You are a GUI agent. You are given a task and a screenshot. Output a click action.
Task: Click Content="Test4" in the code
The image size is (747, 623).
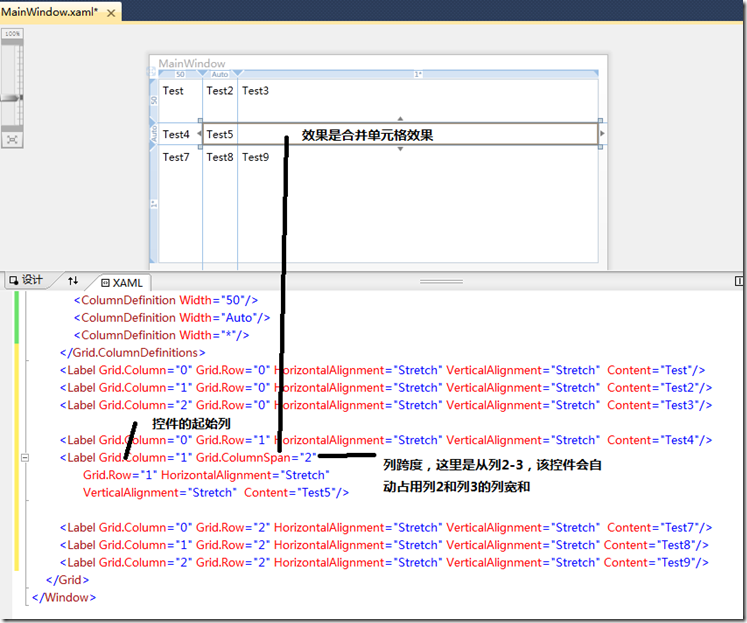[655, 440]
